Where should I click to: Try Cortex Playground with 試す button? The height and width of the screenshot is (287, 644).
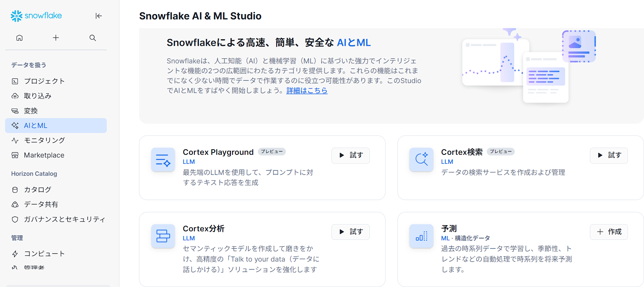pos(350,155)
